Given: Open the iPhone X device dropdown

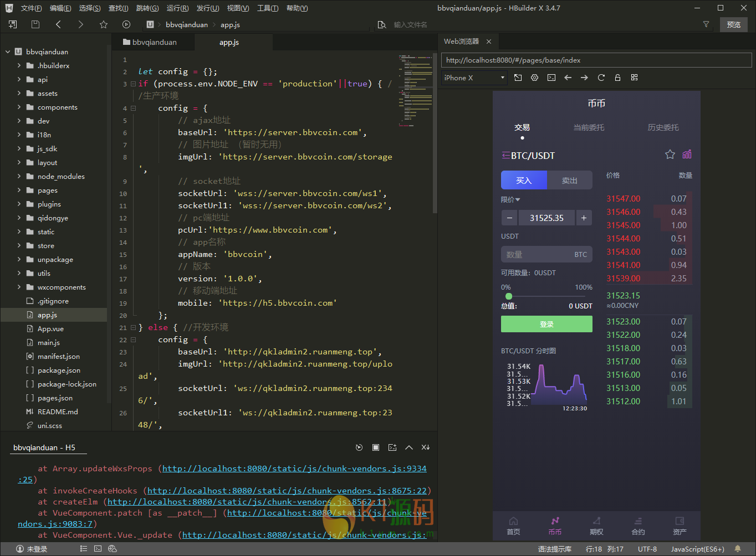Looking at the screenshot, I should (x=474, y=78).
